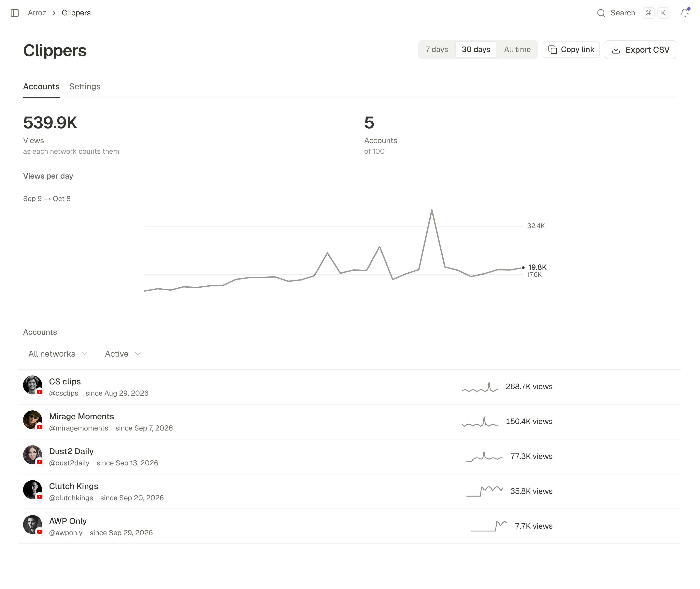Click the @awponly handle
Screen dimensions: 700x589
[x=65, y=533]
